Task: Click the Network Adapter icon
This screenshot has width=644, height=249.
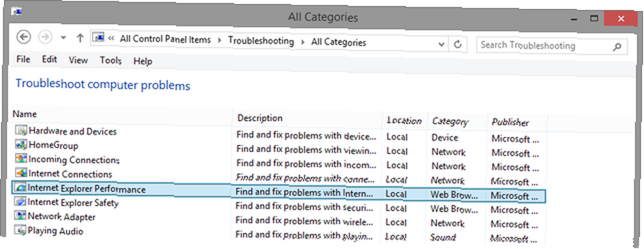Action: point(21,215)
